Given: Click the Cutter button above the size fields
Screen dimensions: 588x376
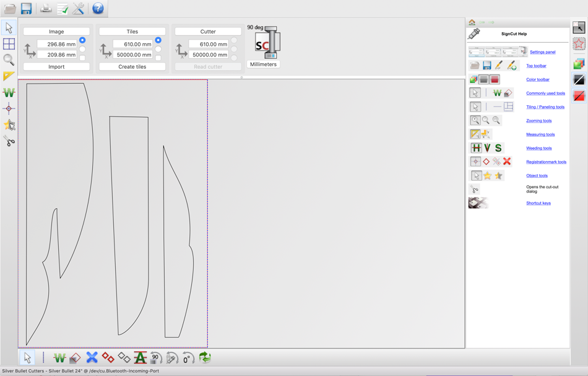Looking at the screenshot, I should (x=208, y=32).
